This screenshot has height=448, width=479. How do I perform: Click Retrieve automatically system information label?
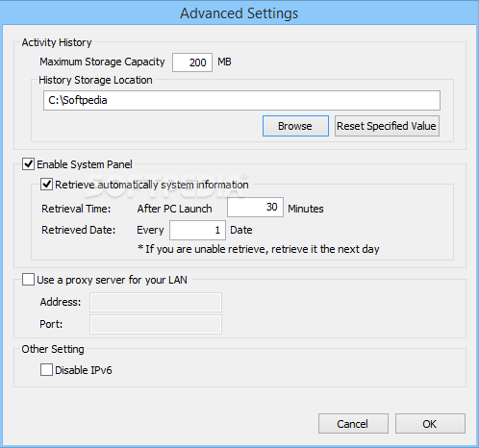[x=152, y=185]
